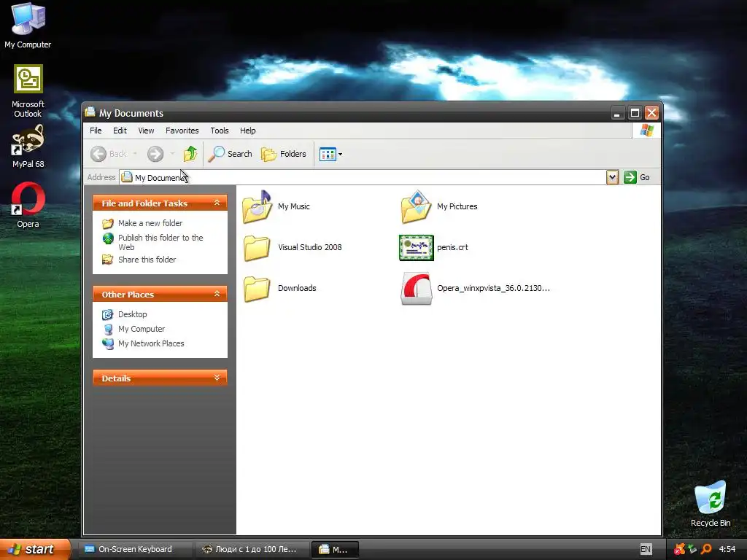Open the Help menu

pyautogui.click(x=247, y=131)
